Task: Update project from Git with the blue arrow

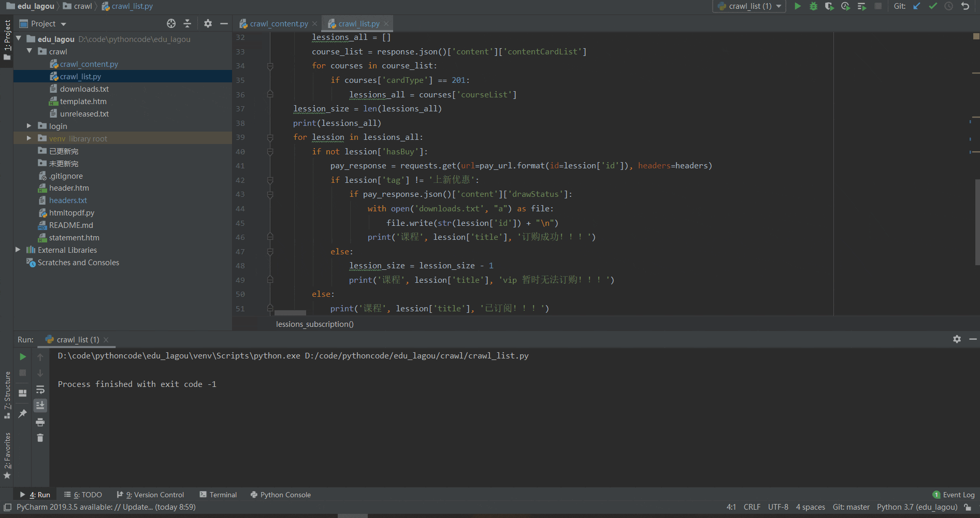Action: point(916,6)
